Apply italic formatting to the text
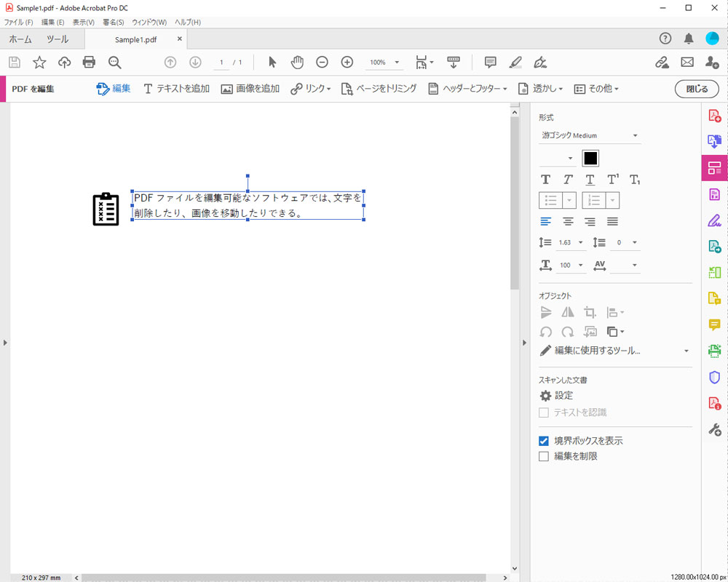Viewport: 728px width, 582px height. (x=567, y=180)
